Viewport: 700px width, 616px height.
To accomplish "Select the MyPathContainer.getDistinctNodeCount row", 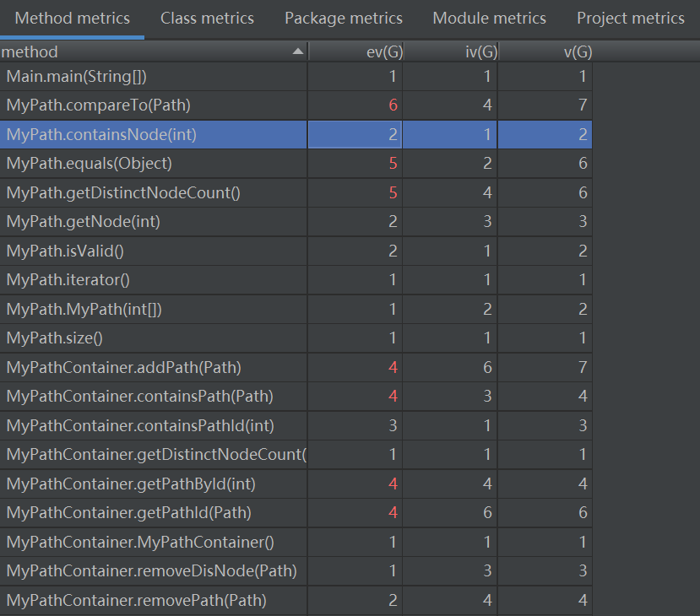I will pyautogui.click(x=296, y=455).
